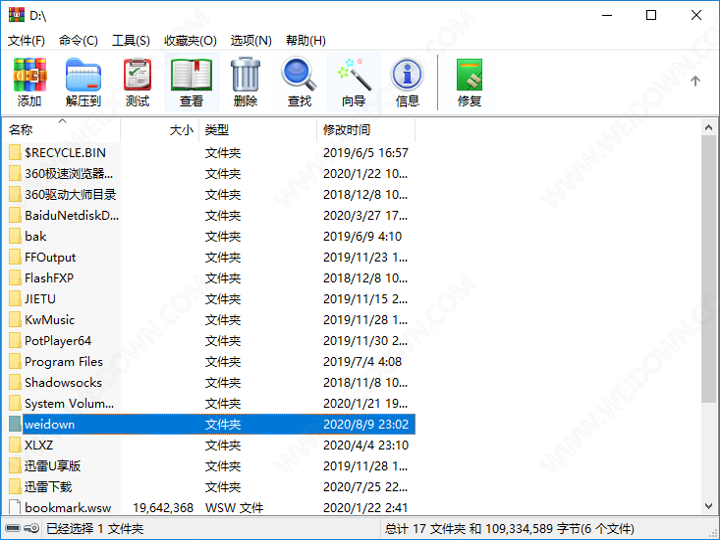The height and width of the screenshot is (540, 720).
Task: Select the 迅雷U享版 folder
Action: click(52, 466)
